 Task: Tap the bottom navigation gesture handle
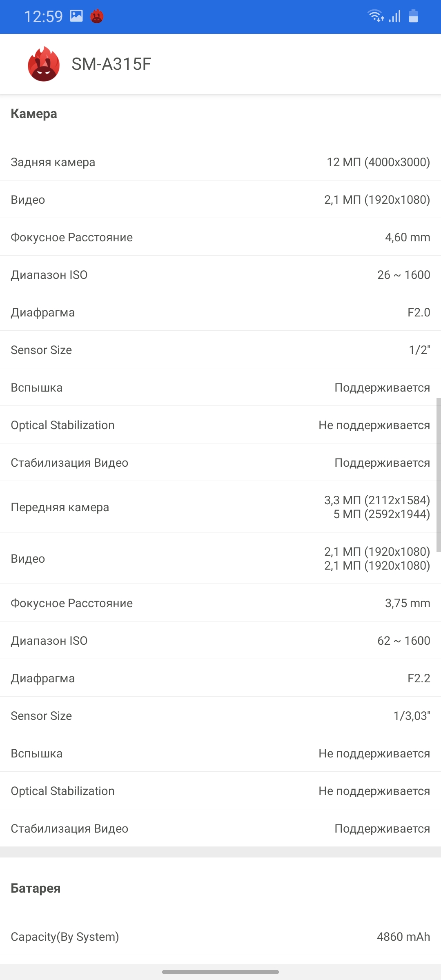click(220, 972)
